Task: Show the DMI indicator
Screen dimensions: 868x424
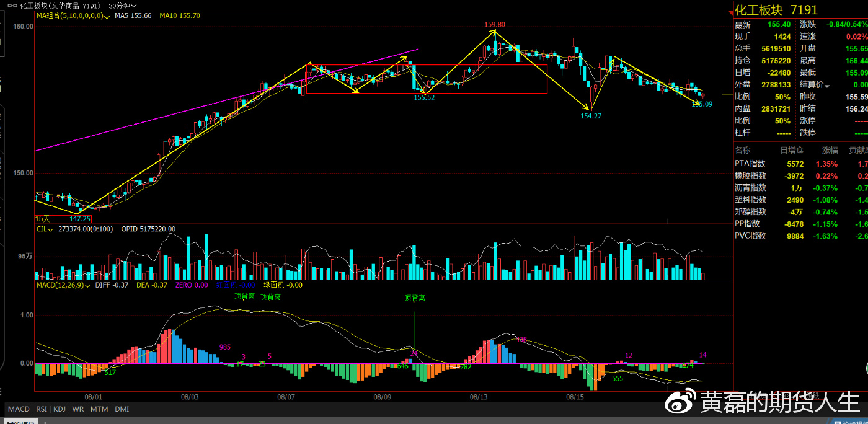Action: [122, 409]
